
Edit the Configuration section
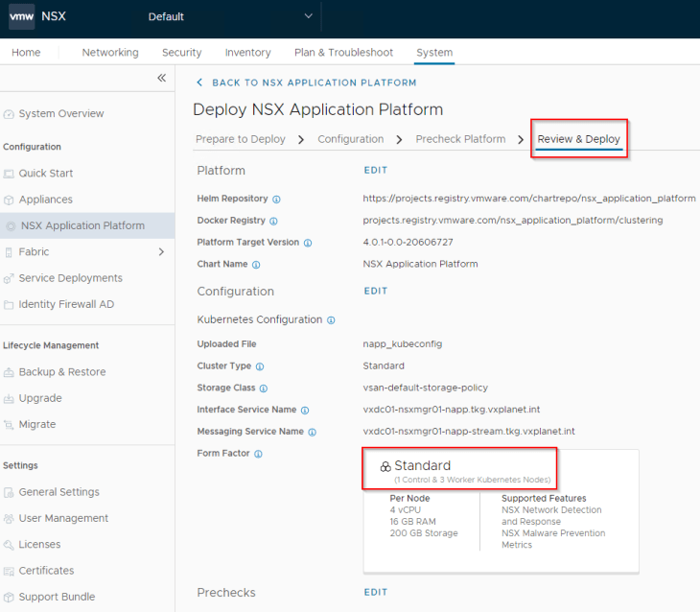[376, 291]
